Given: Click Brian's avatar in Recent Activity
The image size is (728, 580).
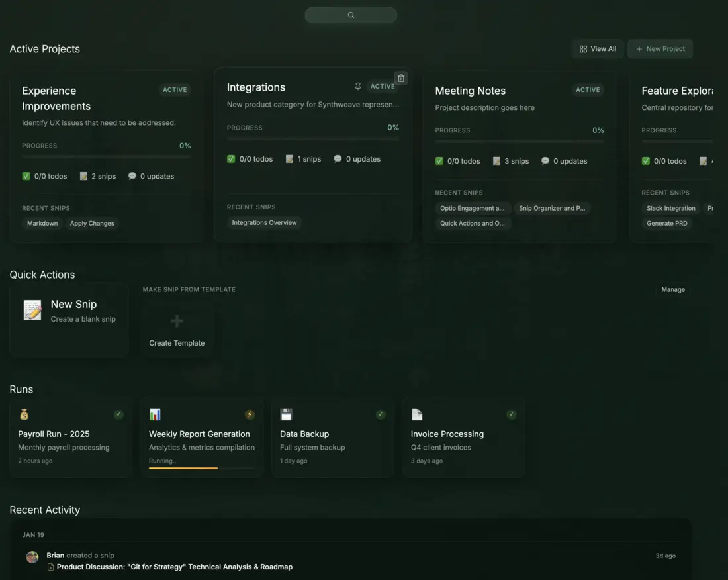Looking at the screenshot, I should click(x=32, y=557).
